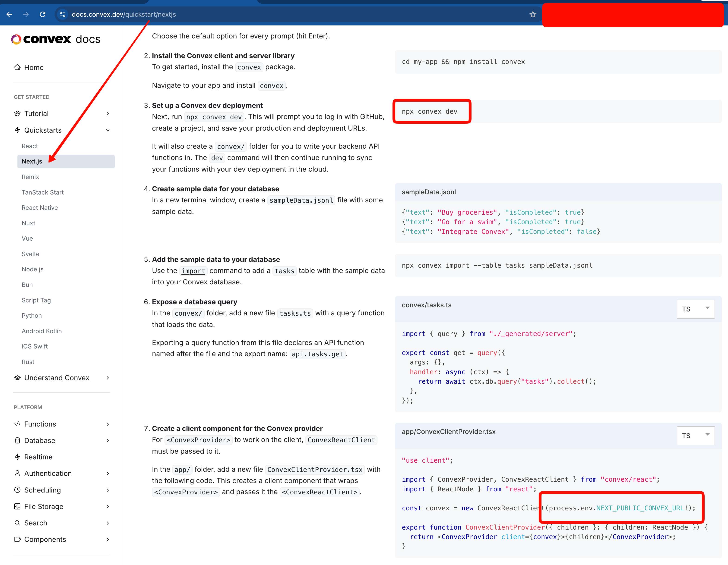The width and height of the screenshot is (728, 565).
Task: Select React Native quickstart
Action: click(40, 207)
